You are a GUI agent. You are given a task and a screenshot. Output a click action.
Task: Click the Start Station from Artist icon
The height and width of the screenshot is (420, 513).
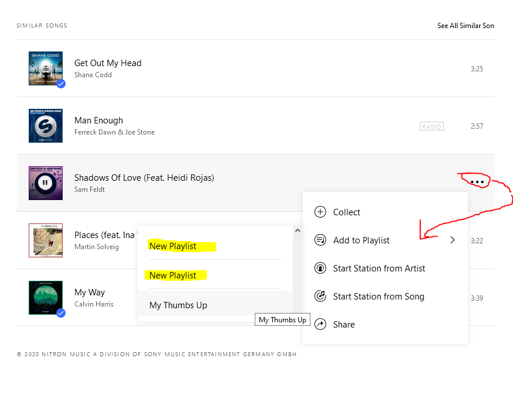coord(320,268)
